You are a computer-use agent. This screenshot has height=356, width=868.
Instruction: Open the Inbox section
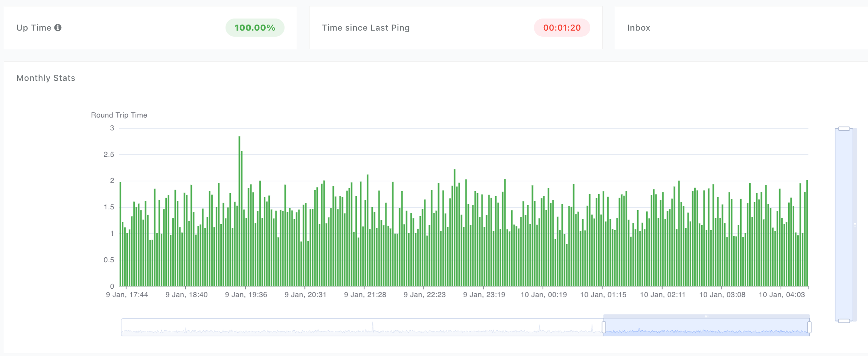pos(638,27)
